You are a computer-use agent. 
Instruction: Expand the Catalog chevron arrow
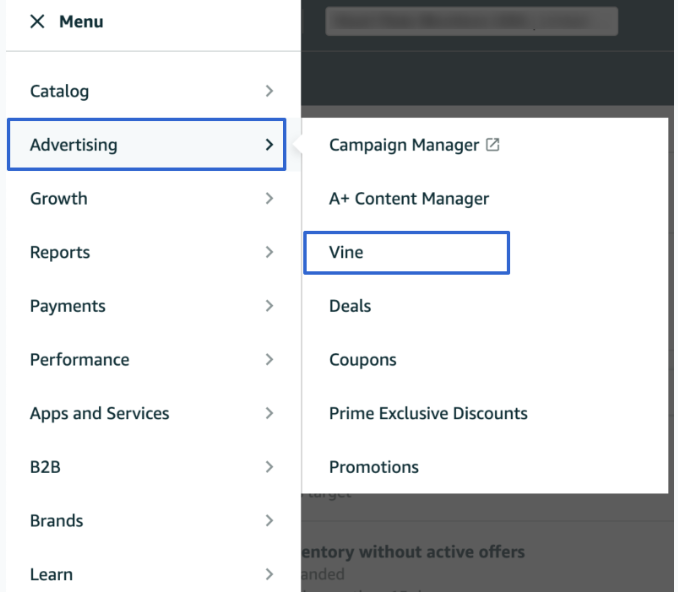click(x=269, y=91)
